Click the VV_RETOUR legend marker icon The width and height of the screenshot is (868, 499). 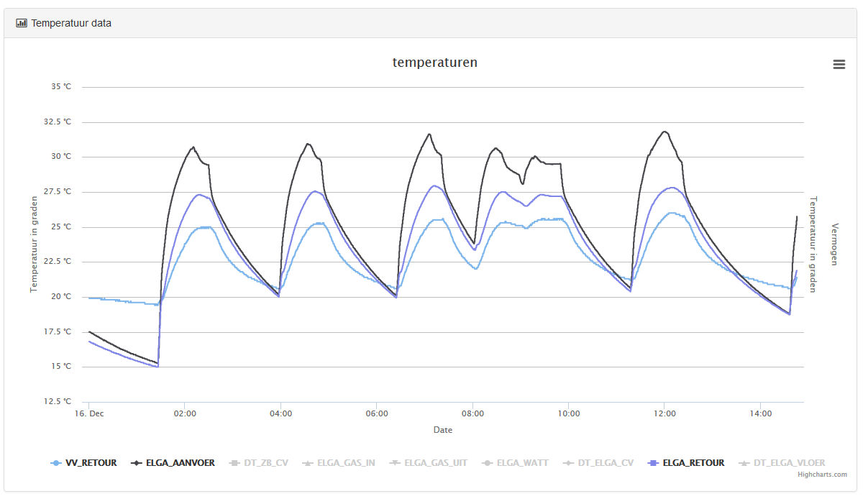click(x=56, y=463)
